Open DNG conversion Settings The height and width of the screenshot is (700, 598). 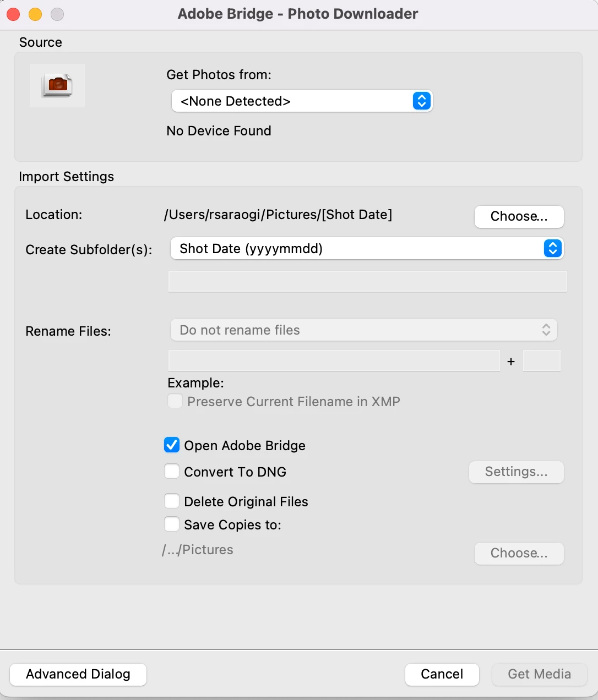516,472
